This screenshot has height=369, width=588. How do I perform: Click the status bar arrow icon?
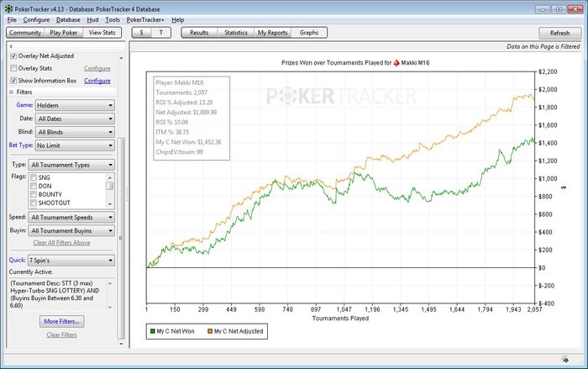click(x=565, y=360)
